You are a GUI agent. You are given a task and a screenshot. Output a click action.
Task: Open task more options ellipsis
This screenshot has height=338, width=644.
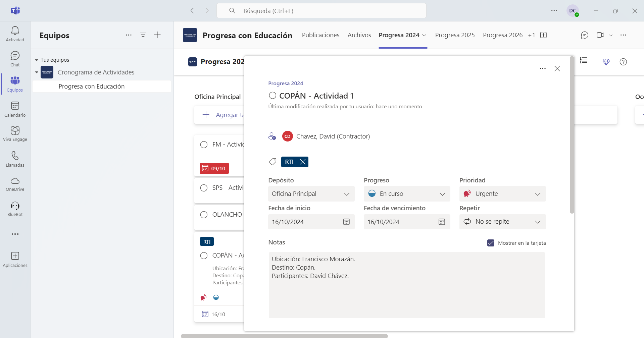543,68
